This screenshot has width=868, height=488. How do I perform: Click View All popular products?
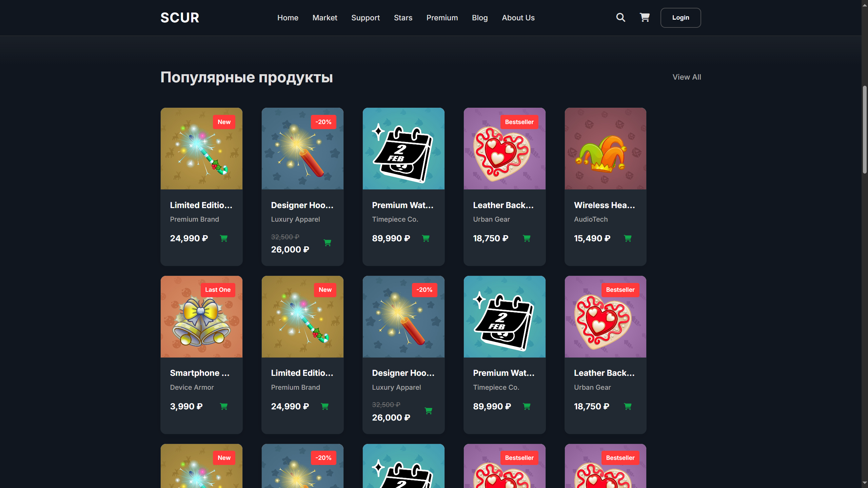click(x=687, y=77)
